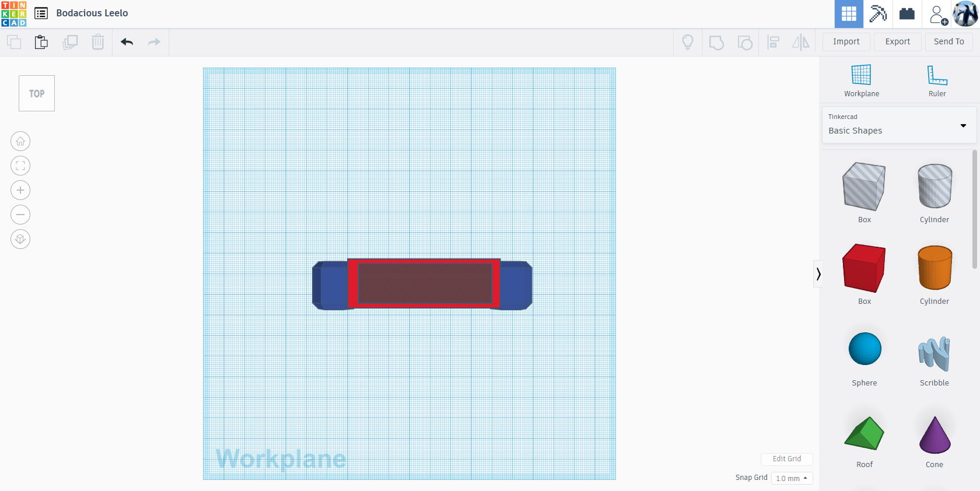This screenshot has height=491, width=980.
Task: Click the Copy toolbar icon
Action: click(14, 42)
